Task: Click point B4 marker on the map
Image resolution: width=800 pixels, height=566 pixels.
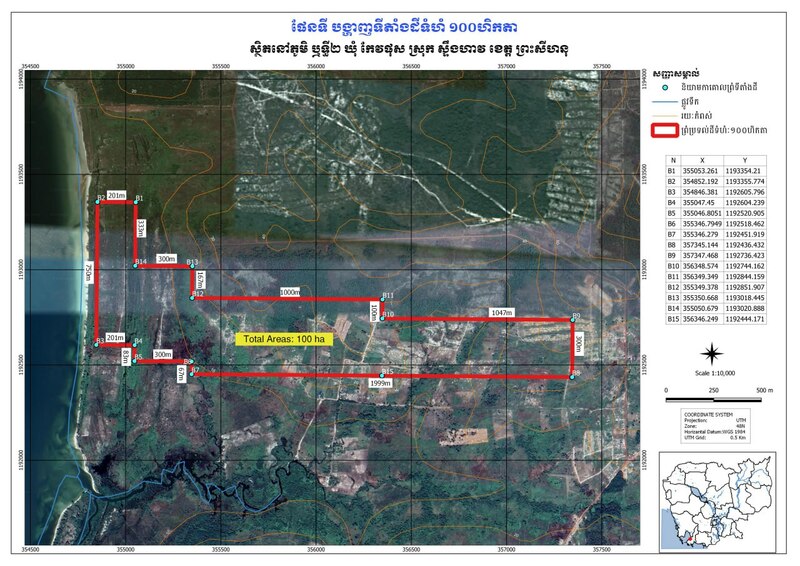Action: click(135, 346)
